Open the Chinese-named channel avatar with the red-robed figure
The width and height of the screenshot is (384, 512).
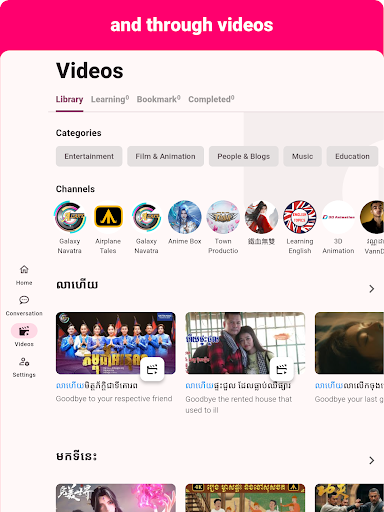tap(261, 217)
